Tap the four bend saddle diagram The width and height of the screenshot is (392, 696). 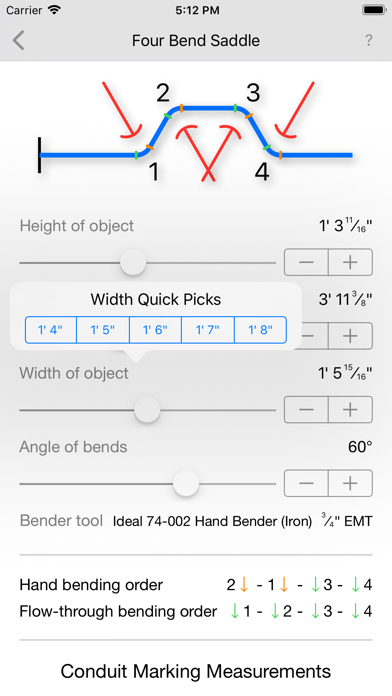pyautogui.click(x=196, y=132)
